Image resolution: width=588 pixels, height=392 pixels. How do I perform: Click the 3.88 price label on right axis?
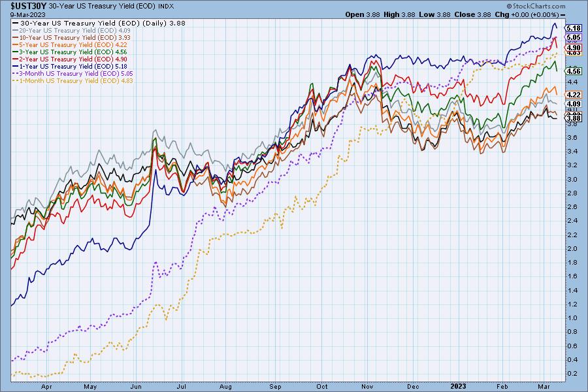(574, 118)
